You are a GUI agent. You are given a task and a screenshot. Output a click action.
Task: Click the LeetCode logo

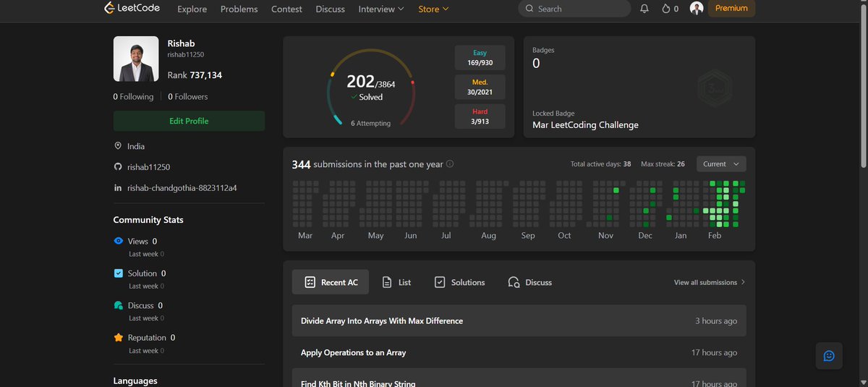coord(132,9)
